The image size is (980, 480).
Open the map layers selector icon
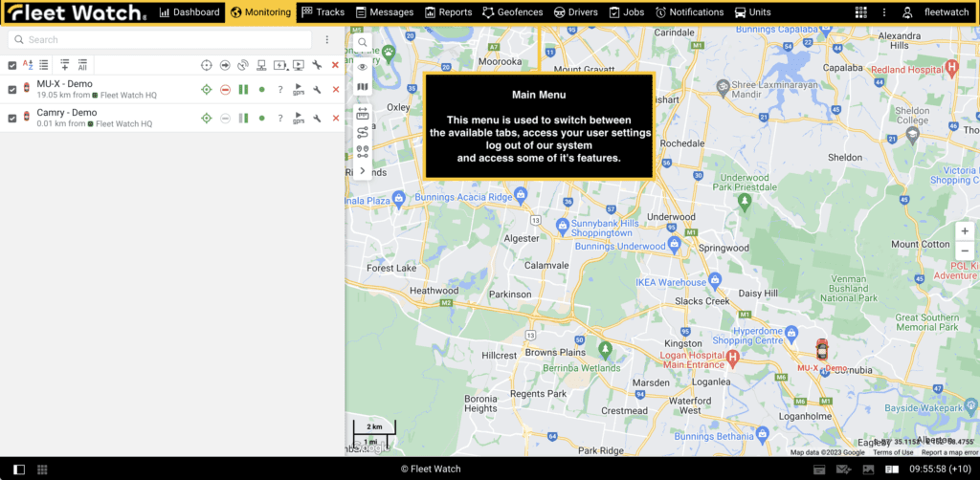(x=362, y=88)
